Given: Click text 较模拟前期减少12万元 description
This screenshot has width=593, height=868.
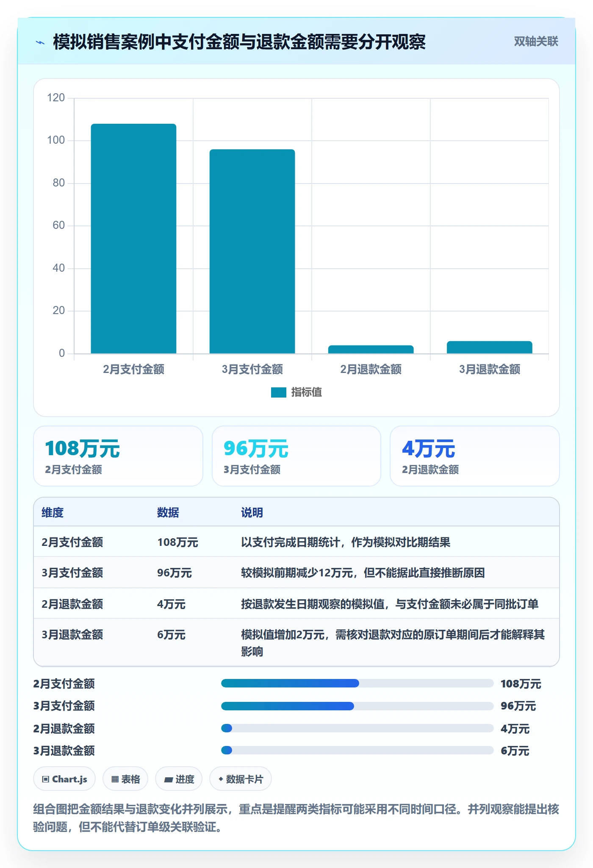Looking at the screenshot, I should click(363, 573).
